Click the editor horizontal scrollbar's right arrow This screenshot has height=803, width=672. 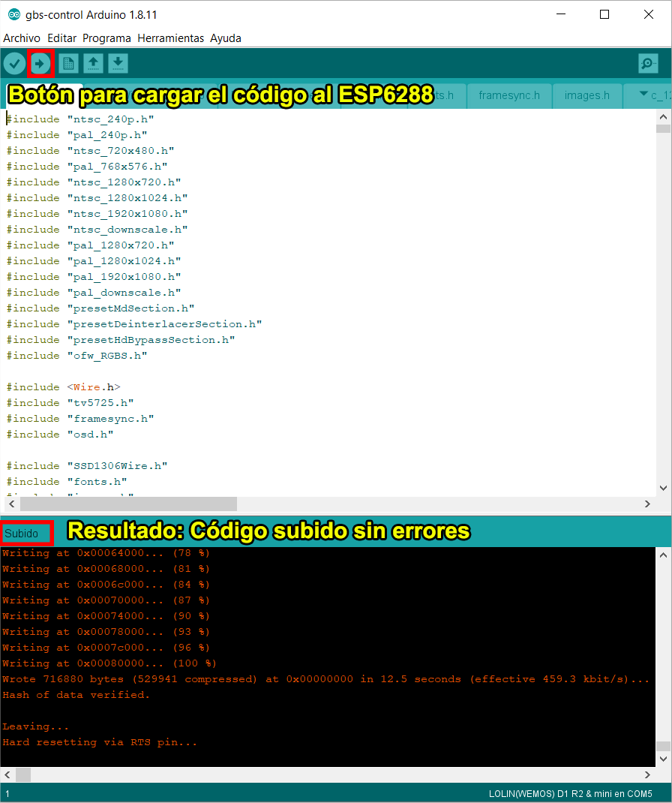coord(647,504)
